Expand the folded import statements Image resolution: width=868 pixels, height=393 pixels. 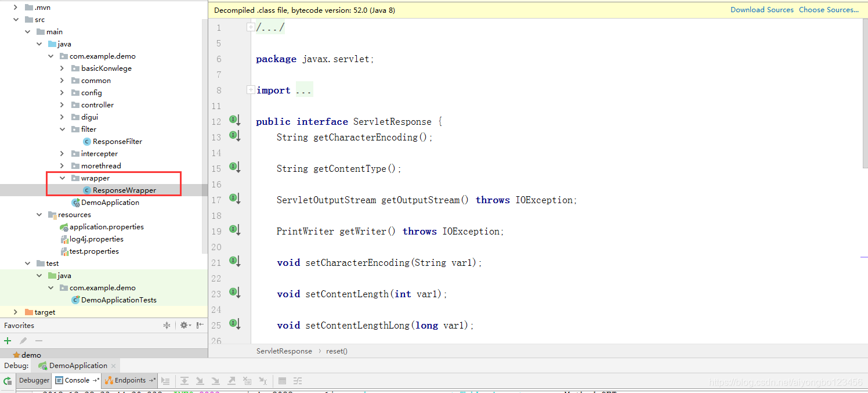click(251, 89)
